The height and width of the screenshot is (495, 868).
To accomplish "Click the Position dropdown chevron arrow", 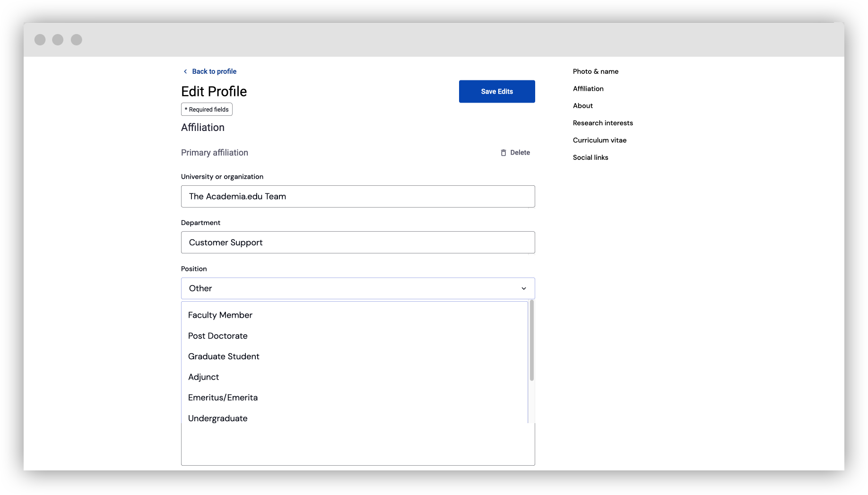I will click(x=524, y=288).
